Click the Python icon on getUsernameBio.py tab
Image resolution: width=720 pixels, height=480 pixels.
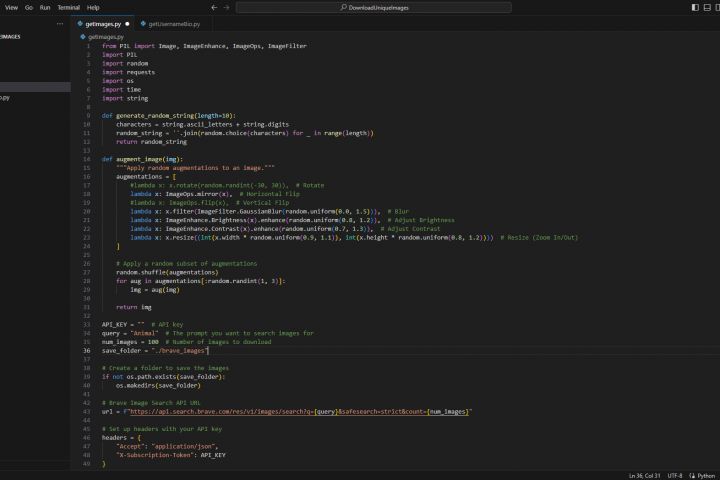coord(143,24)
